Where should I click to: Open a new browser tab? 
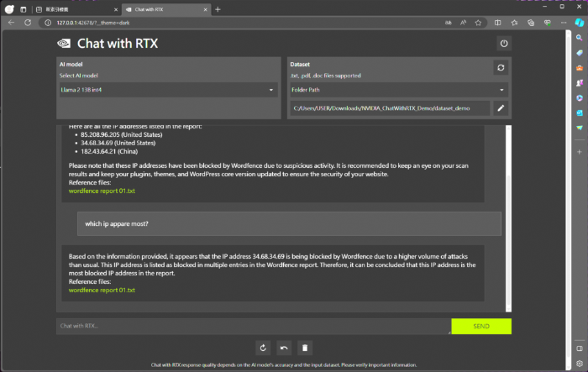218,9
